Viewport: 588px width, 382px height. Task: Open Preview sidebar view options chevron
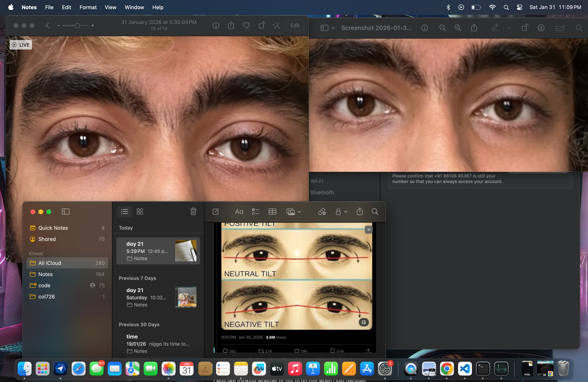pos(333,28)
